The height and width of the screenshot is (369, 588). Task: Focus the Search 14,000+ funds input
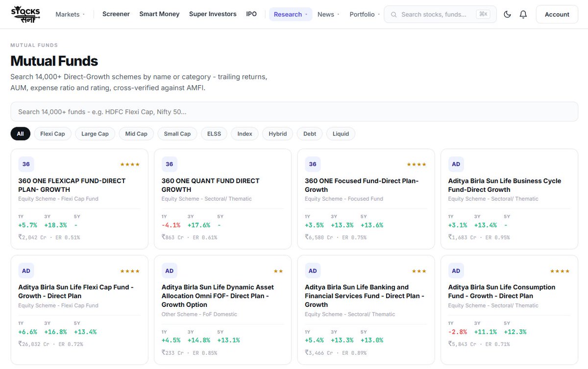[294, 112]
